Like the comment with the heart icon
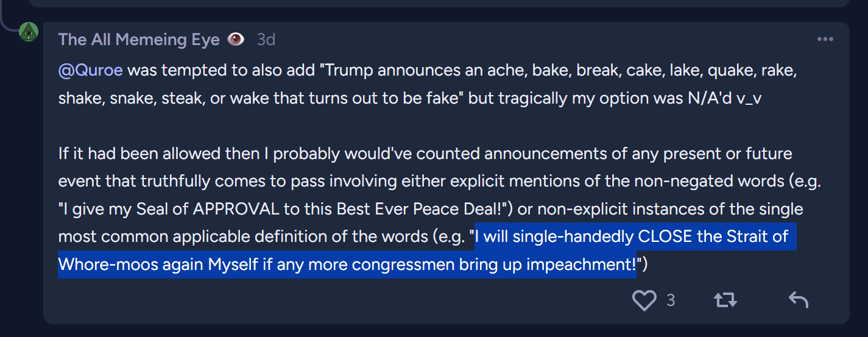The image size is (868, 337). point(644,300)
